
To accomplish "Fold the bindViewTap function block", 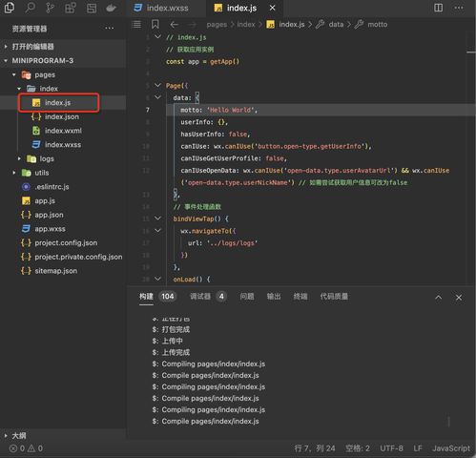I will click(157, 219).
